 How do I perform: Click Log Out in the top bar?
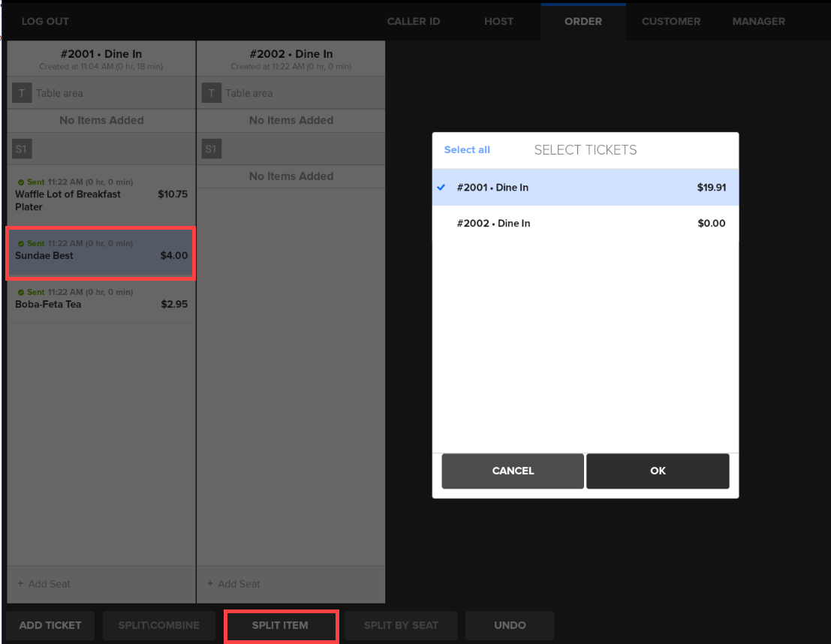(46, 22)
